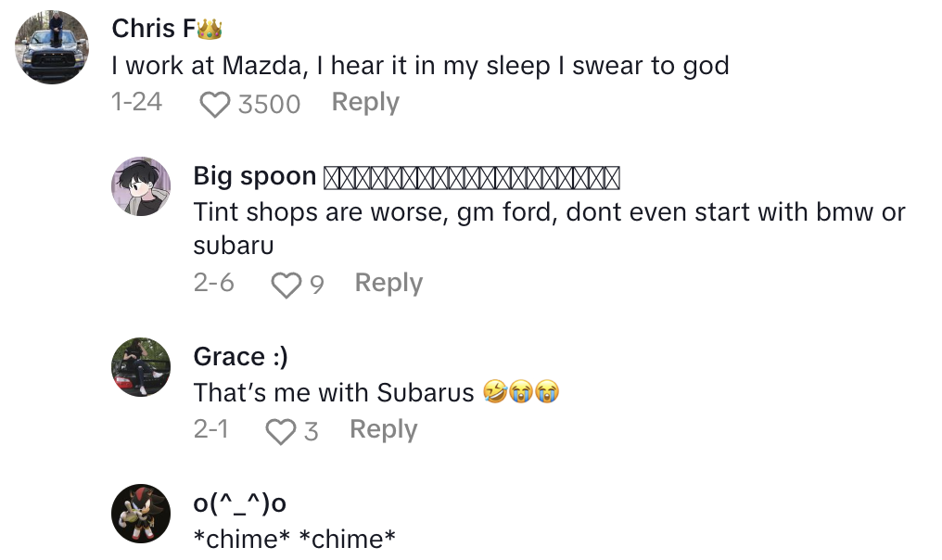Click the "*chime* *chime*" comment text
The height and width of the screenshot is (560, 942).
click(295, 539)
